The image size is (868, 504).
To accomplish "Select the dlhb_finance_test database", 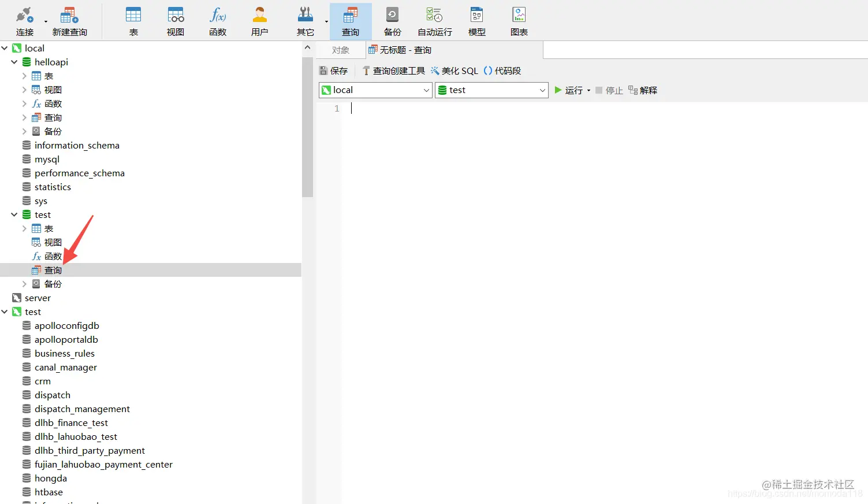I will (x=65, y=423).
